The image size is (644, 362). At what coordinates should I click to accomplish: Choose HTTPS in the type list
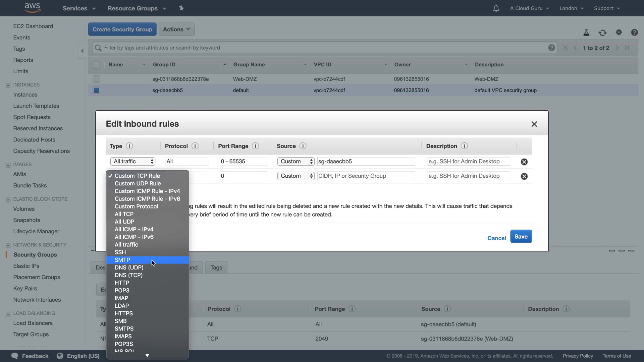point(124,313)
